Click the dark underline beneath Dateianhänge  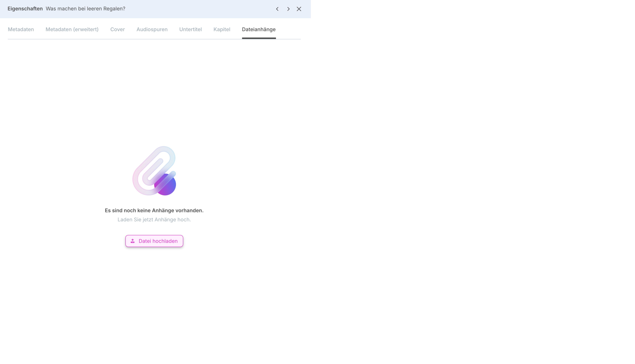[x=259, y=38]
